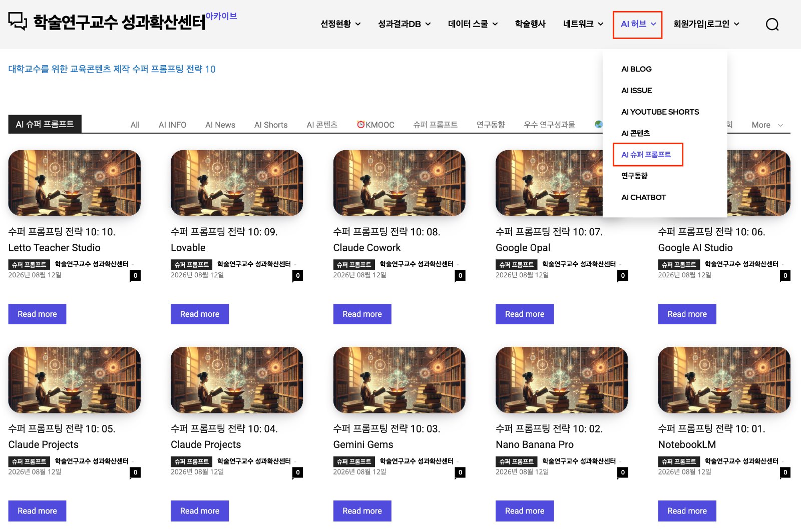Image resolution: width=801 pixels, height=532 pixels.
Task: Switch to the AI INFO tab
Action: [x=172, y=125]
